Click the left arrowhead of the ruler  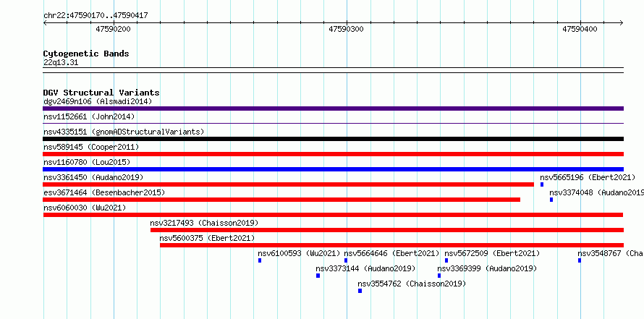point(45,22)
